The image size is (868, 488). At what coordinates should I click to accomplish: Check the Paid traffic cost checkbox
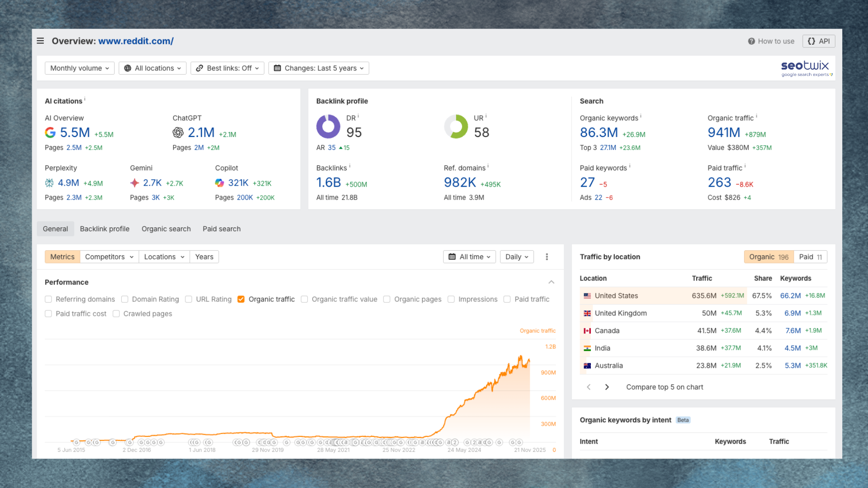coord(48,314)
